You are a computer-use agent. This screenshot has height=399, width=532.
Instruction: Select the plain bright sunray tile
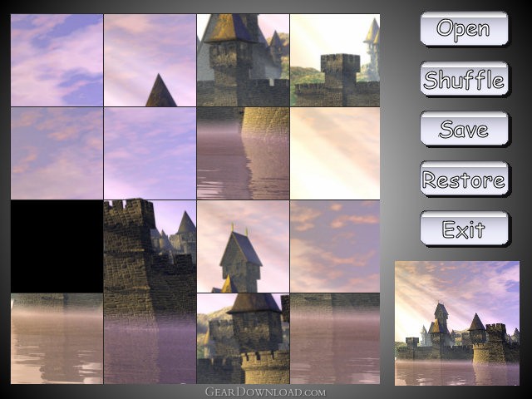(x=335, y=153)
